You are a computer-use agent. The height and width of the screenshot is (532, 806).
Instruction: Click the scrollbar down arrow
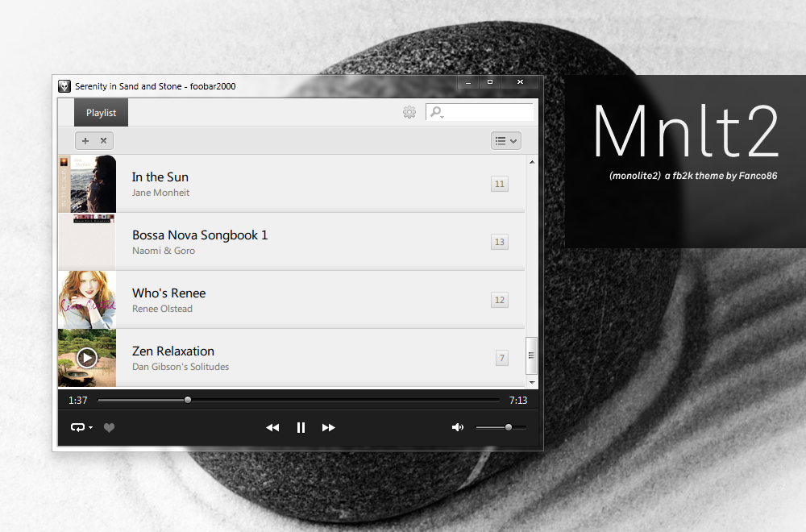pos(532,382)
